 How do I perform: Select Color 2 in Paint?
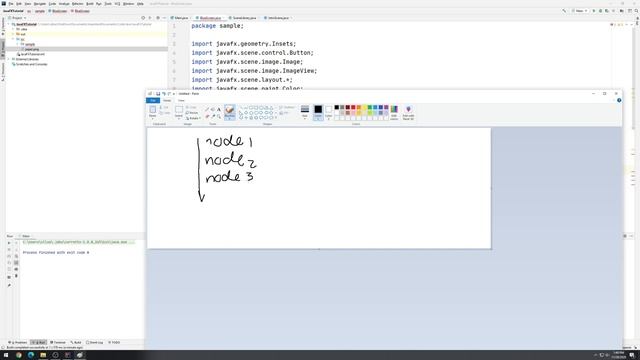pos(329,112)
